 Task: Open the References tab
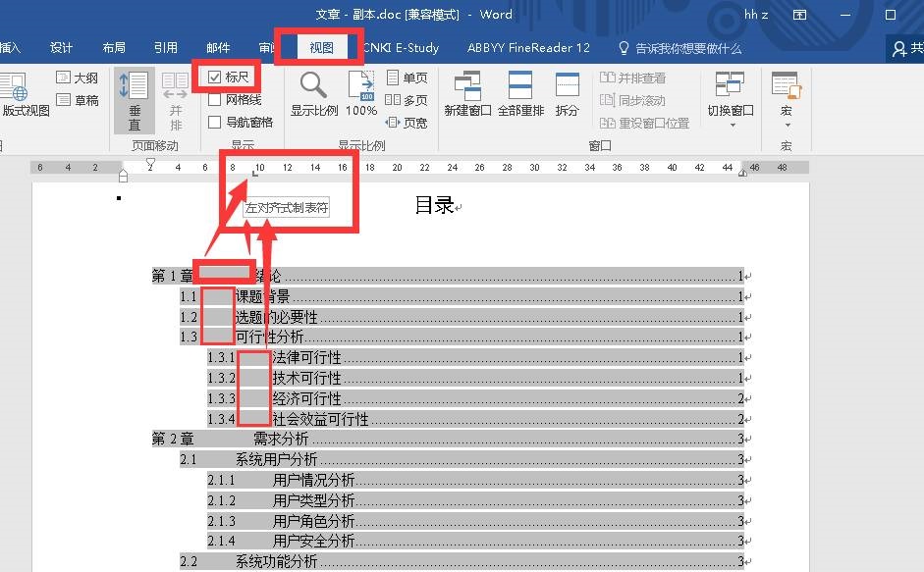click(166, 48)
